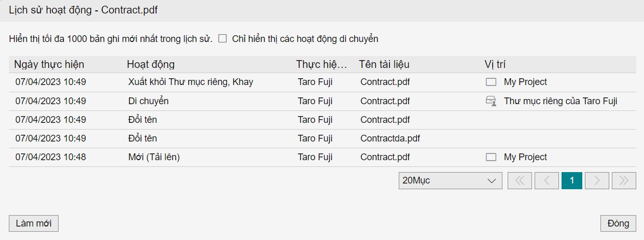Click personal folder icon for Taro Fuji
The image size is (644, 240).
[491, 101]
